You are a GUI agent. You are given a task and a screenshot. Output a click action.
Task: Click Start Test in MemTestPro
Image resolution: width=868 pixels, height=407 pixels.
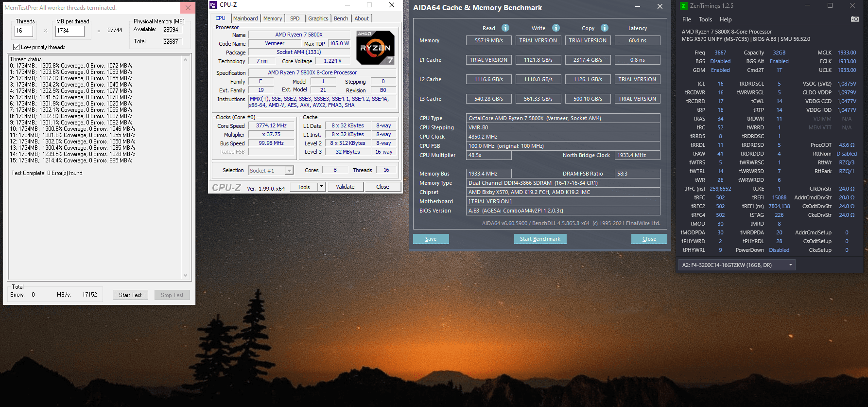[x=130, y=295]
